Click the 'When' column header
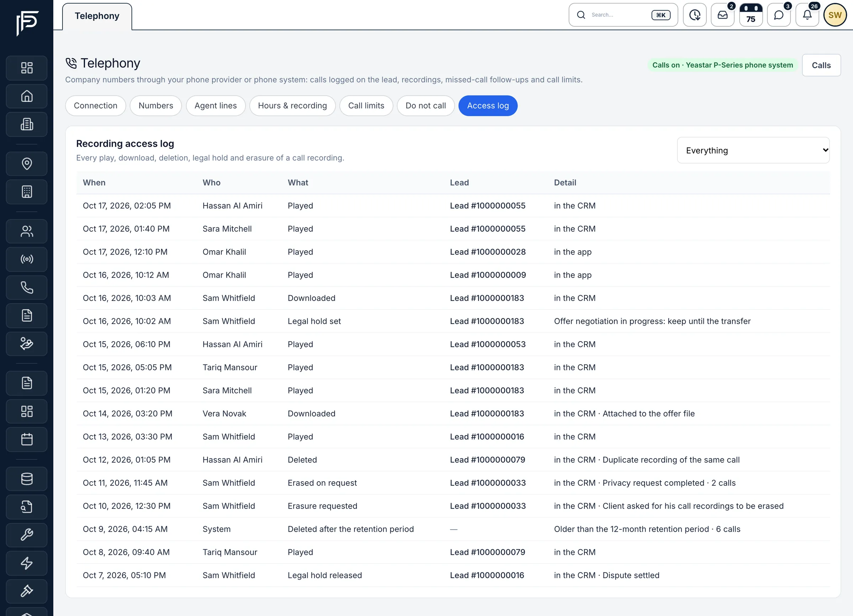Screen dimensions: 853x616 [x=94, y=183]
